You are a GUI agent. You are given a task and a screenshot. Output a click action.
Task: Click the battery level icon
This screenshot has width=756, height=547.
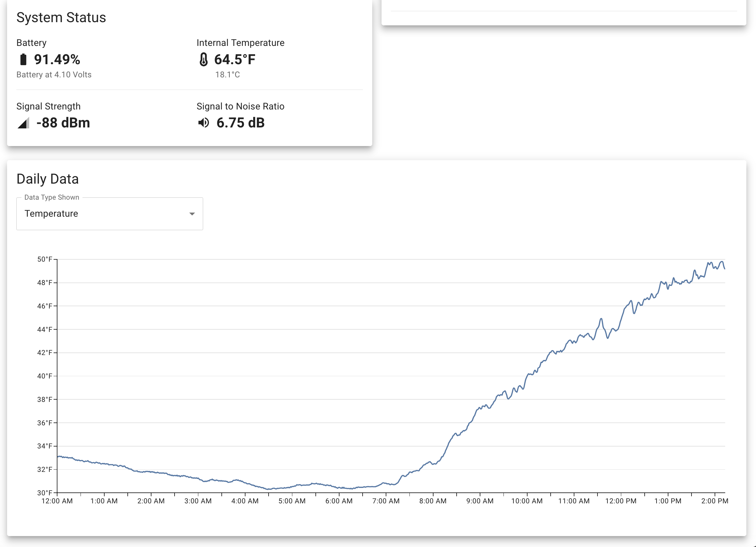(23, 59)
